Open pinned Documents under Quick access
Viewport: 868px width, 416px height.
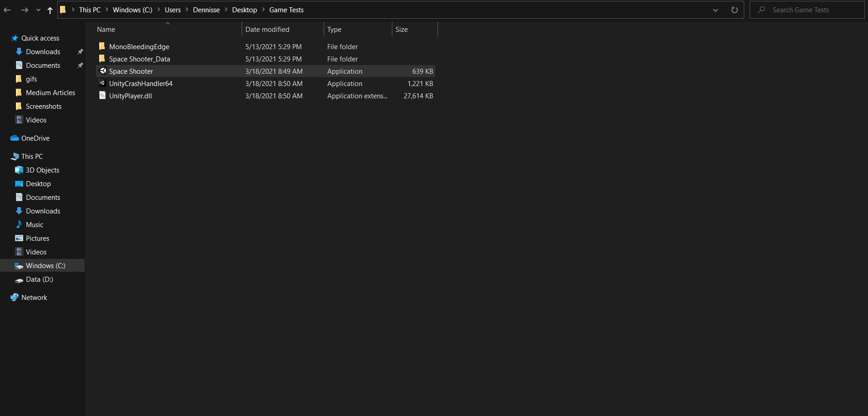43,66
